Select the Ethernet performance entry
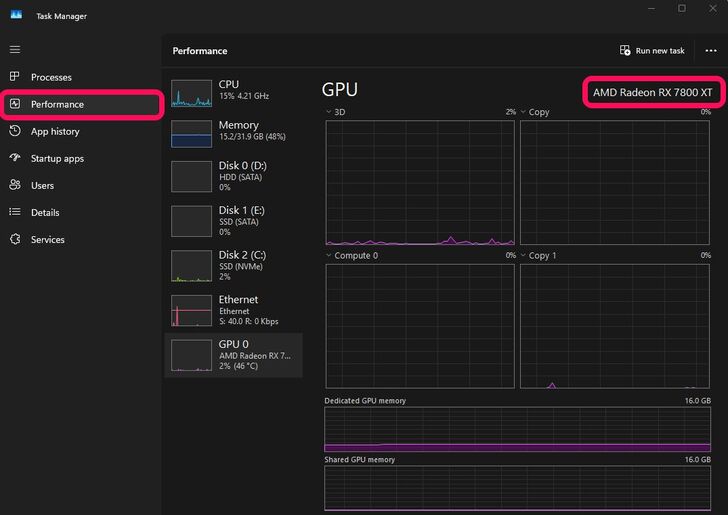 pyautogui.click(x=234, y=310)
